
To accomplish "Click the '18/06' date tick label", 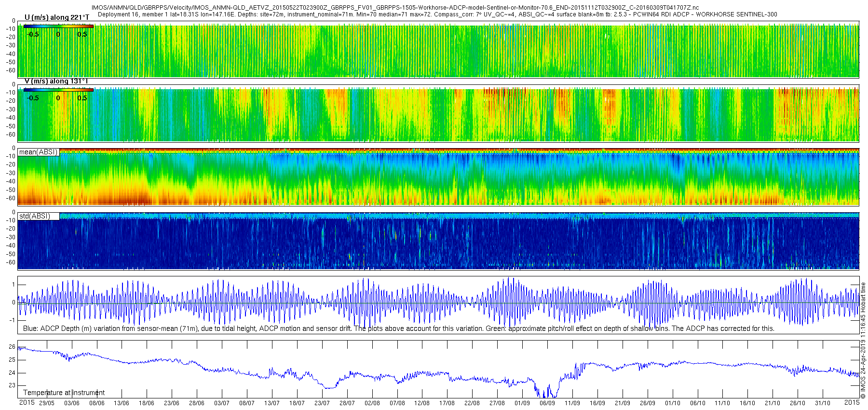I will pyautogui.click(x=147, y=403).
